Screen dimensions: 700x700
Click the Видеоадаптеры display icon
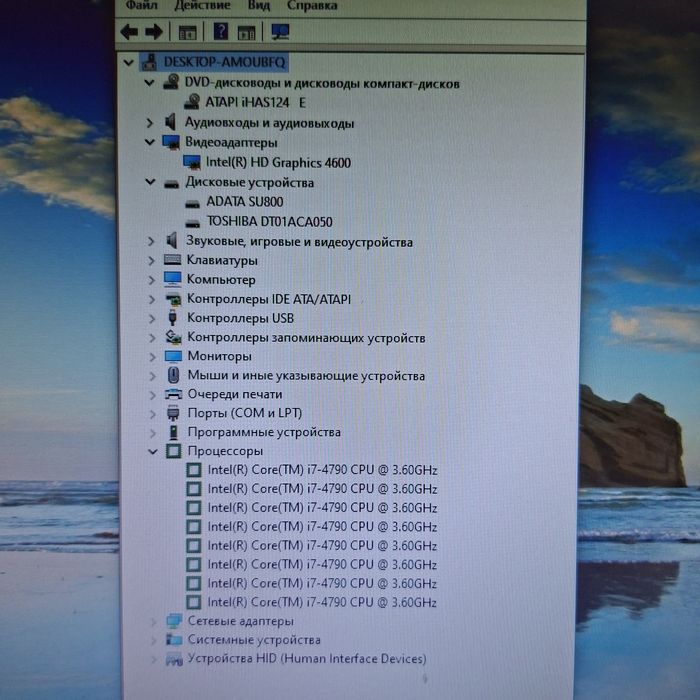point(171,142)
